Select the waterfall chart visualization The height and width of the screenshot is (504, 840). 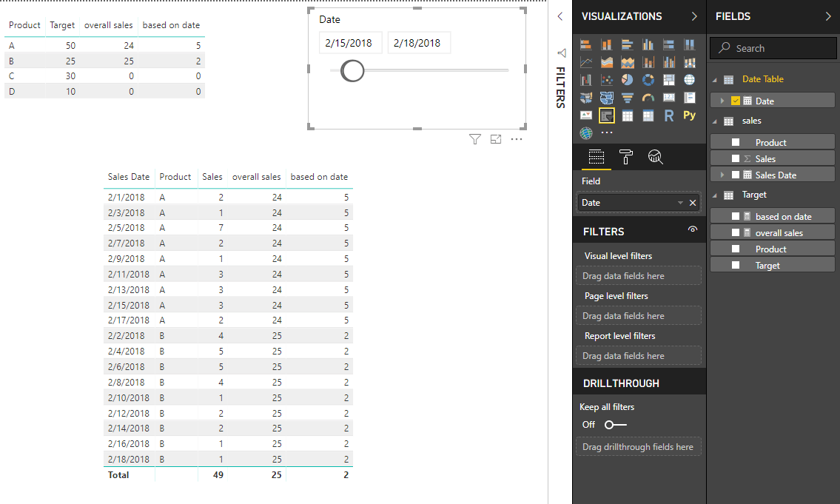[x=585, y=80]
